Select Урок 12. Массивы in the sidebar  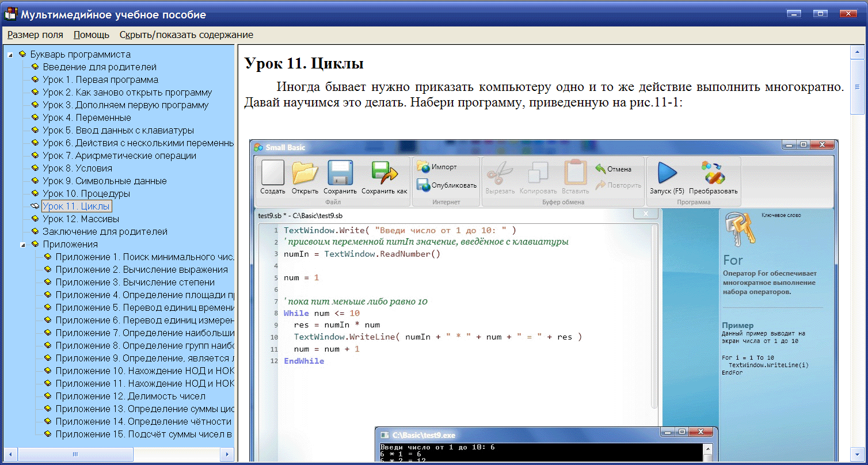pyautogui.click(x=81, y=219)
